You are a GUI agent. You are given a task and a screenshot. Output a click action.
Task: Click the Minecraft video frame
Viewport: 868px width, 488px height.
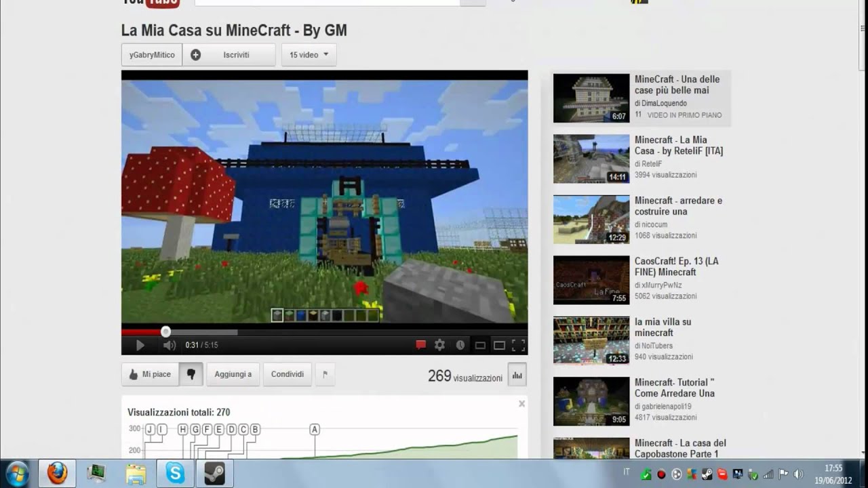click(324, 202)
